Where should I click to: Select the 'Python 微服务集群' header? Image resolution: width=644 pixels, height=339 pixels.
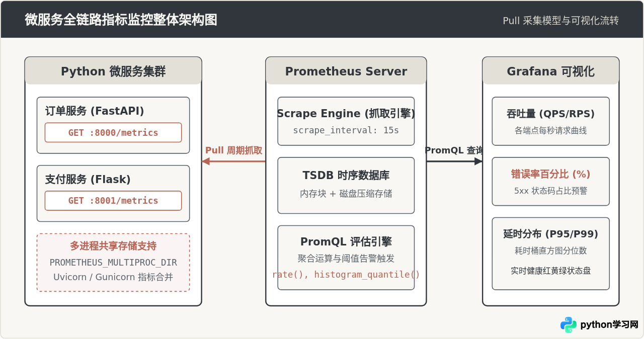click(113, 71)
